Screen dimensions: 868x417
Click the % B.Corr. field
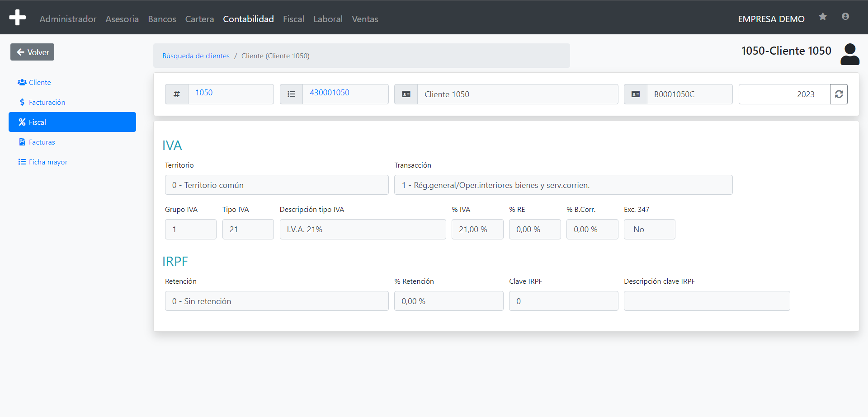pyautogui.click(x=592, y=229)
